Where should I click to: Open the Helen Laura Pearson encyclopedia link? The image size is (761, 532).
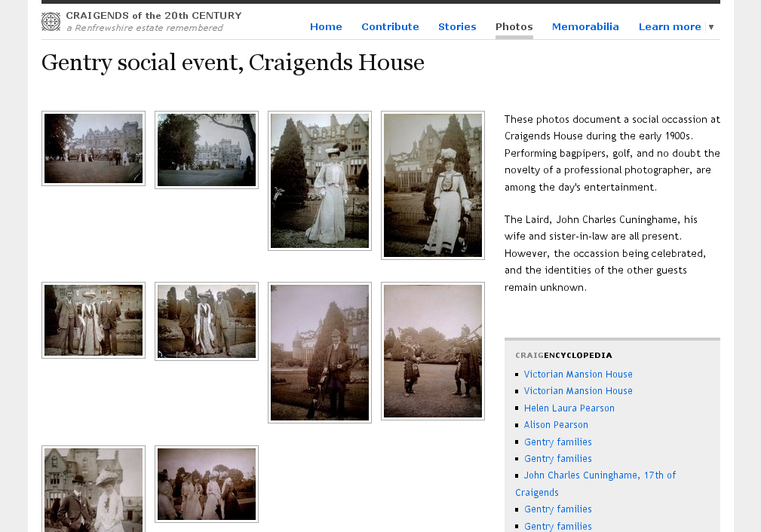pyautogui.click(x=569, y=408)
